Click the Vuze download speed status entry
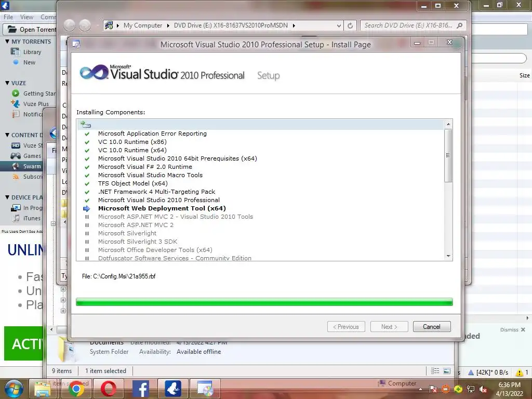This screenshot has height=399, width=532. (488, 372)
